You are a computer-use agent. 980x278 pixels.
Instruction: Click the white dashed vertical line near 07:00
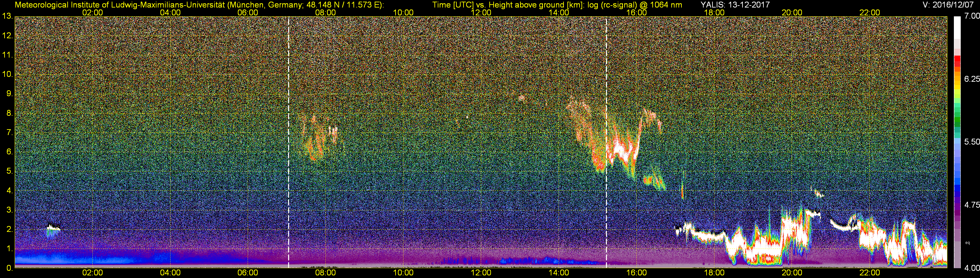point(288,142)
